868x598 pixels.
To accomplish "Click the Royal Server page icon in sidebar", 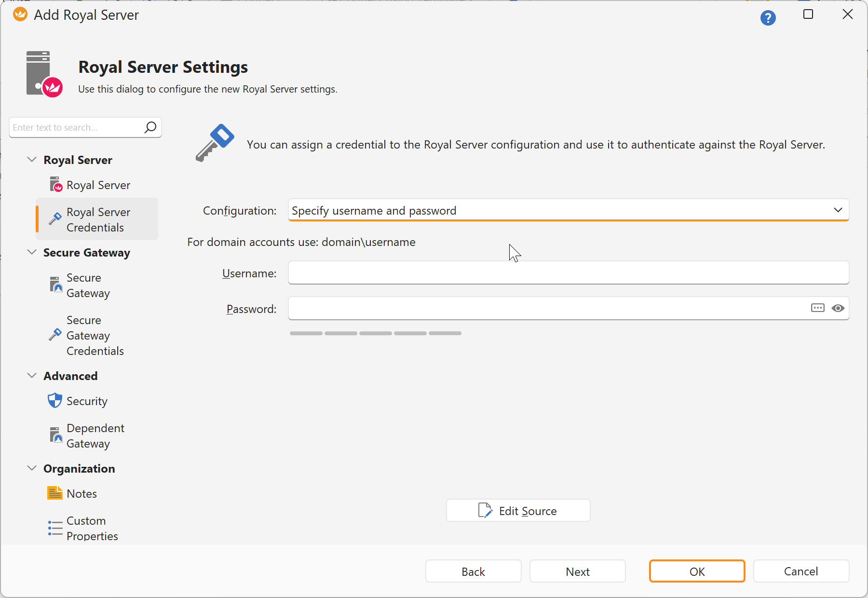I will coord(56,184).
